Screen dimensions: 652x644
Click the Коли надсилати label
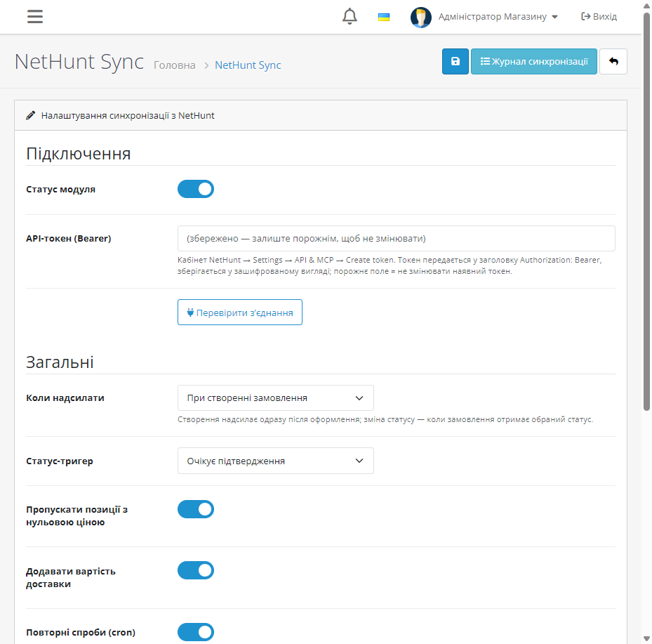(x=65, y=397)
